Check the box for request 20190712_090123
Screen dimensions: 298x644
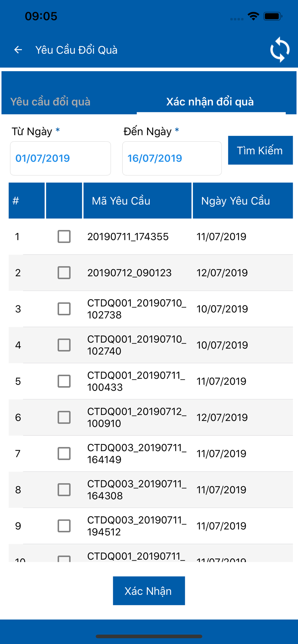64,273
